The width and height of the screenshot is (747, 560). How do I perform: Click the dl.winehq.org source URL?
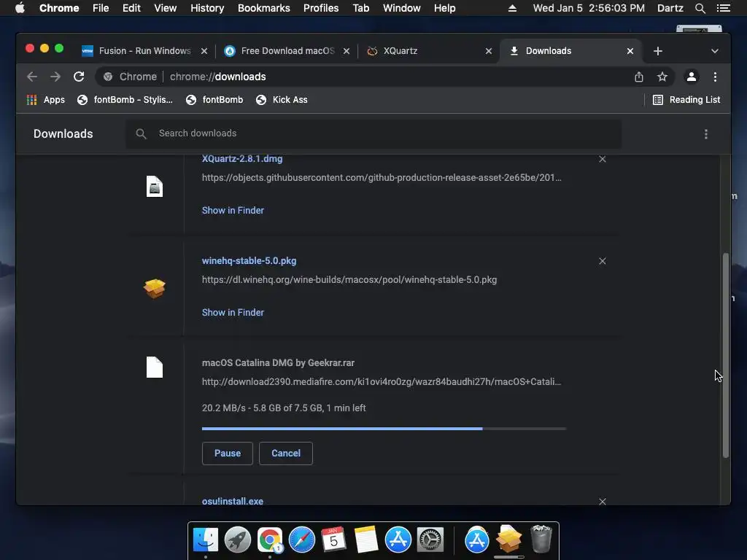(x=349, y=280)
